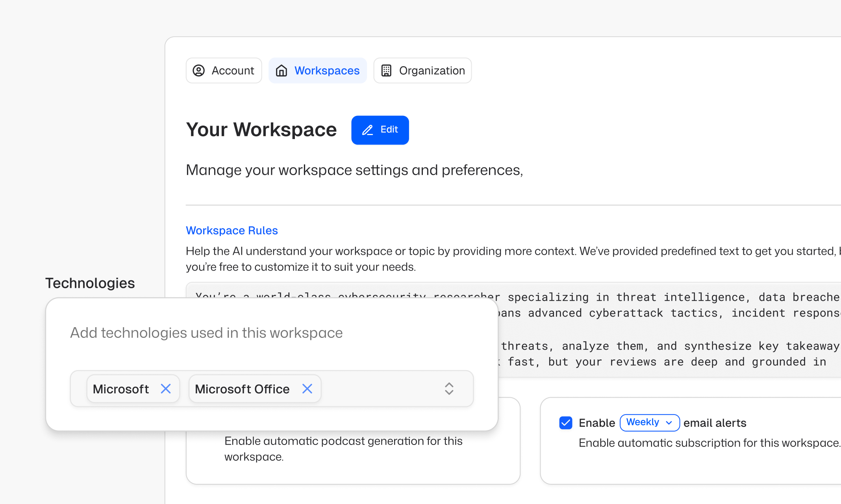Click the small chevron arrow next to Weekly
The height and width of the screenshot is (504, 841).
click(669, 423)
